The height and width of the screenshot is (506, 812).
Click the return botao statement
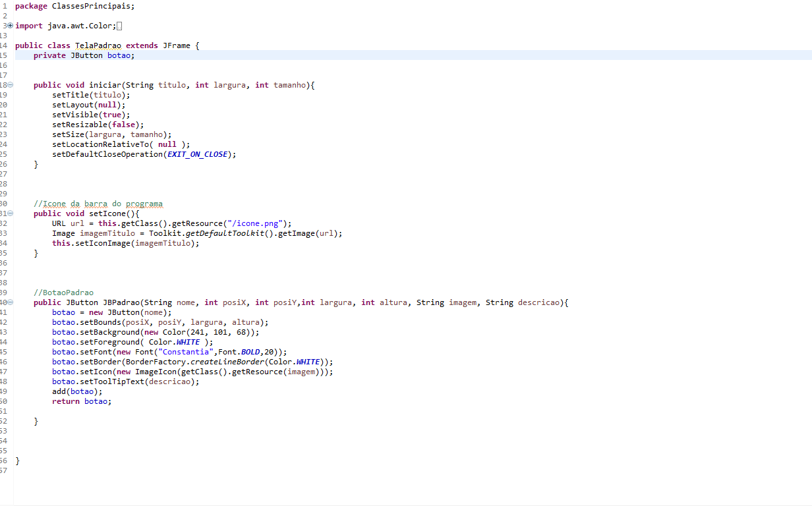point(82,401)
